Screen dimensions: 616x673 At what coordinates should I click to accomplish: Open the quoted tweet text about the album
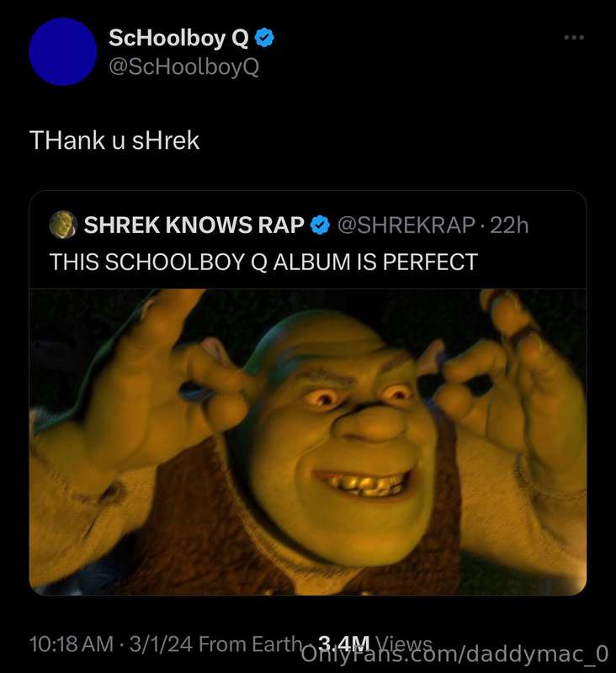coord(263,262)
